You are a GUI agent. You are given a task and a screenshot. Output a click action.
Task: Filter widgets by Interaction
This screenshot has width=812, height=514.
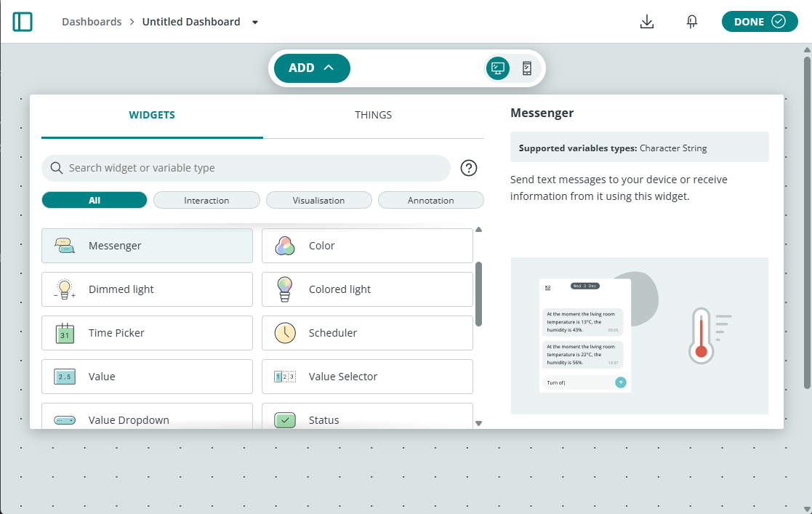[206, 200]
